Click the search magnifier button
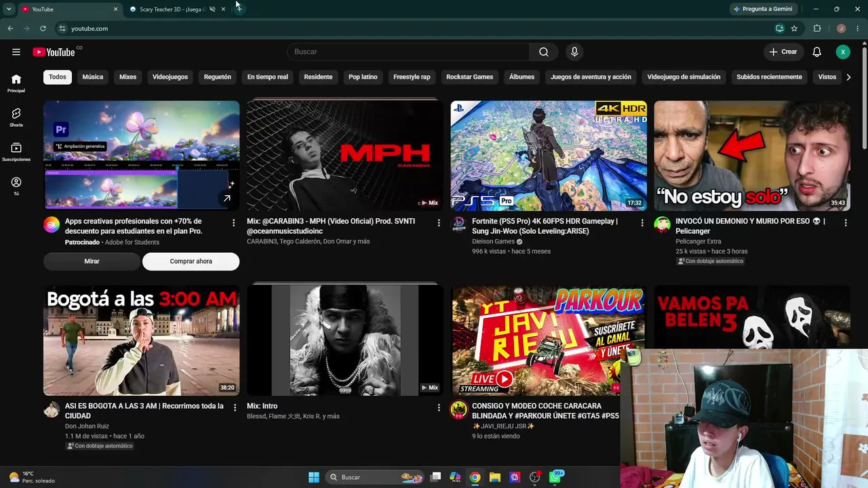The image size is (868, 488). [544, 52]
